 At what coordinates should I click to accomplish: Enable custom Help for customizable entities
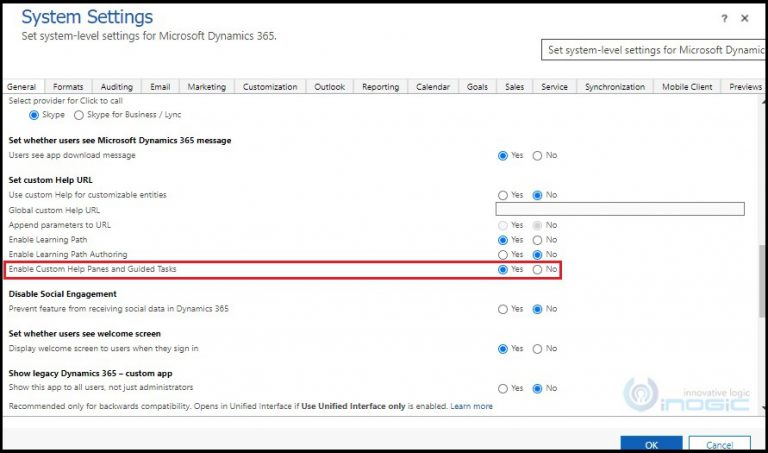tap(503, 195)
